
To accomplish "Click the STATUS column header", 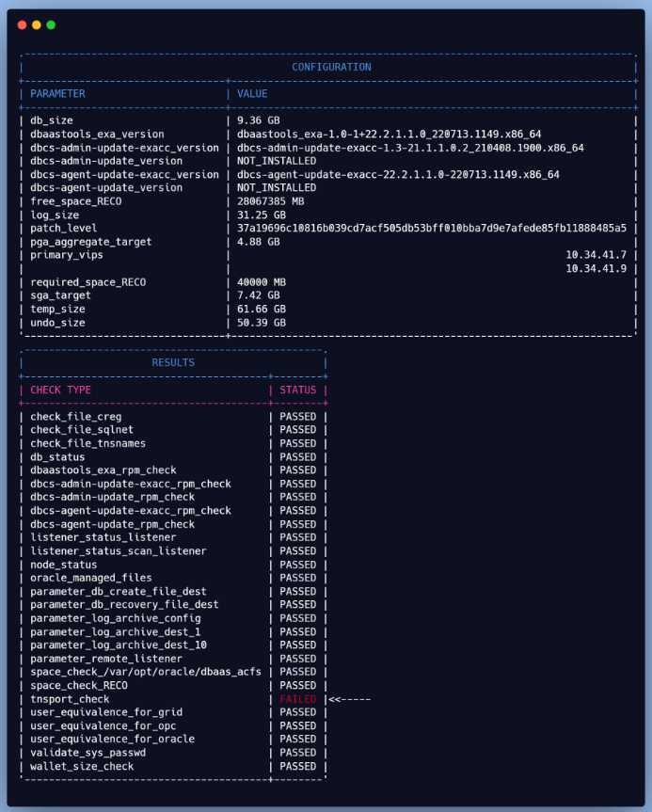I will tap(298, 390).
